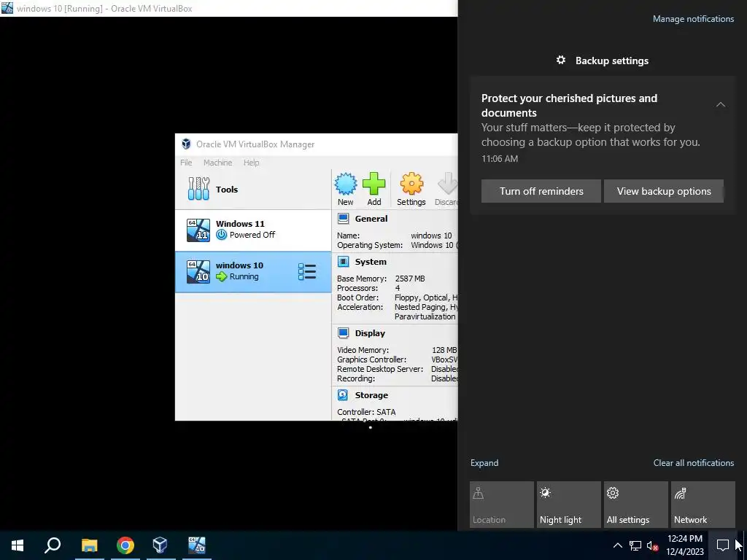Click the General section monitor icon
This screenshot has width=747, height=560.
(343, 219)
